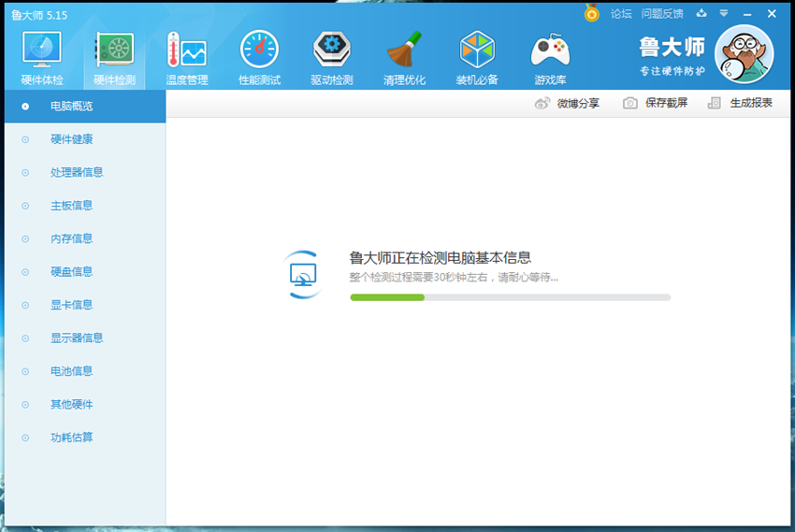Image resolution: width=795 pixels, height=532 pixels.
Task: Click the 鲁大师 5.15 window title
Action: coord(39,15)
